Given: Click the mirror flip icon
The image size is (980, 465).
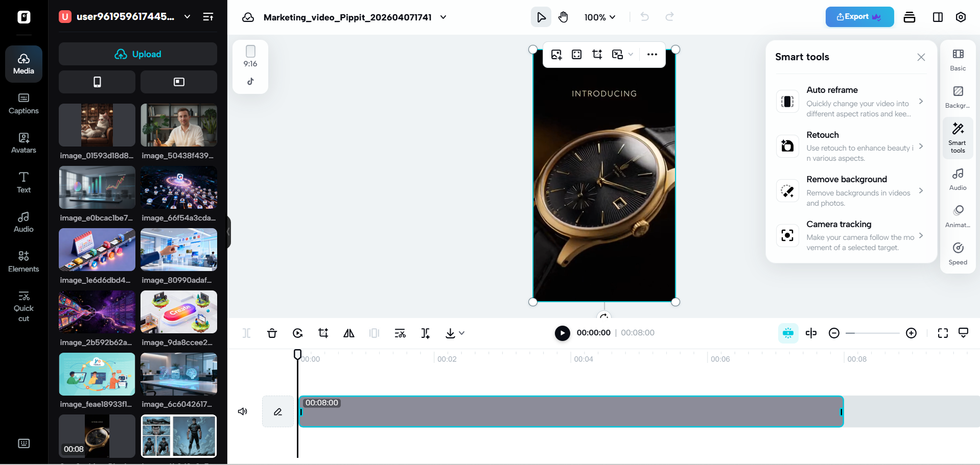Looking at the screenshot, I should pos(348,333).
